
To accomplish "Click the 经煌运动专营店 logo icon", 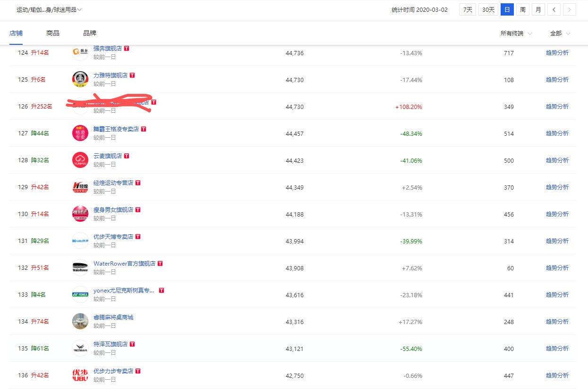I will [x=80, y=187].
